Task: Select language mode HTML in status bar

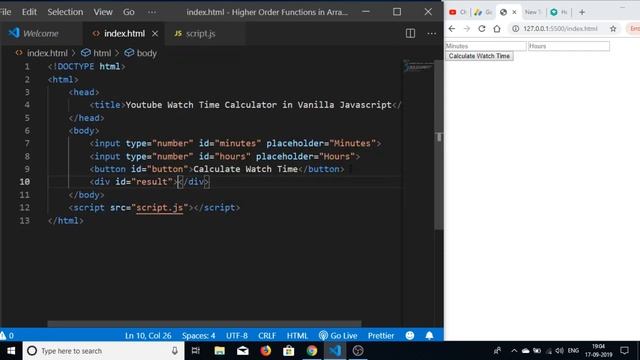Action: (297, 336)
